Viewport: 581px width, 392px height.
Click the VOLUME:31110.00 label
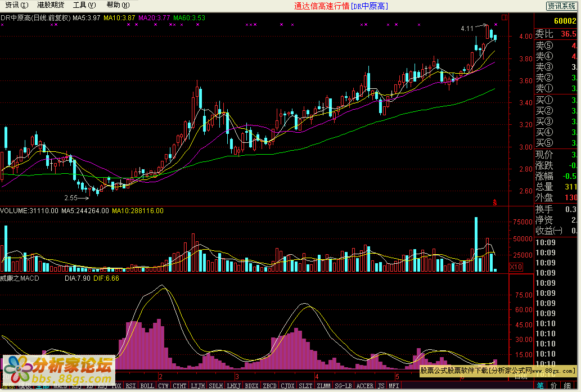(29, 211)
